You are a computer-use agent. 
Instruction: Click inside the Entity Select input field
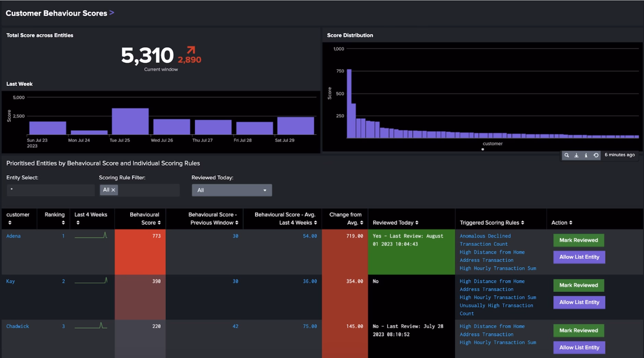[x=50, y=190]
